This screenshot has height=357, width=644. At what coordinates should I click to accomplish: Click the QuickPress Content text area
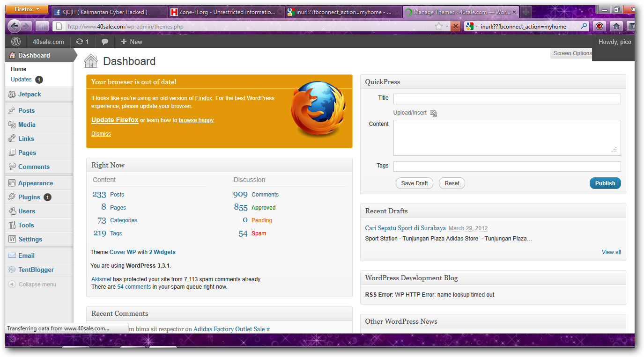(x=507, y=138)
